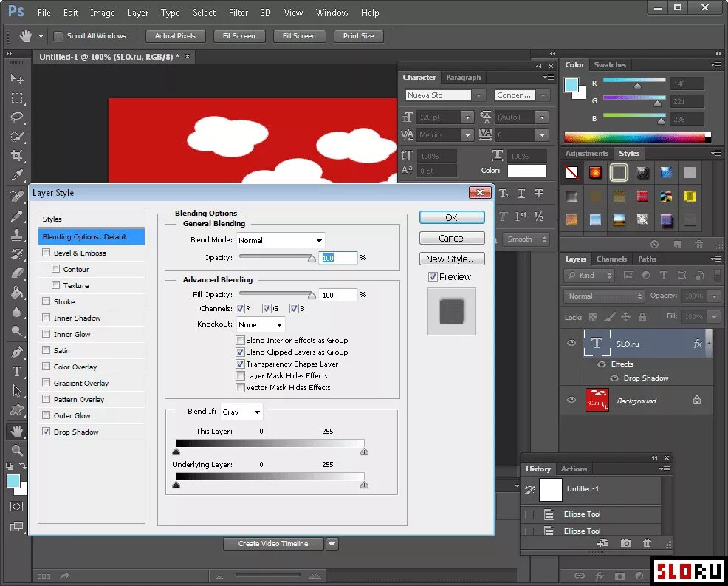Select the Dodge tool

click(x=17, y=331)
